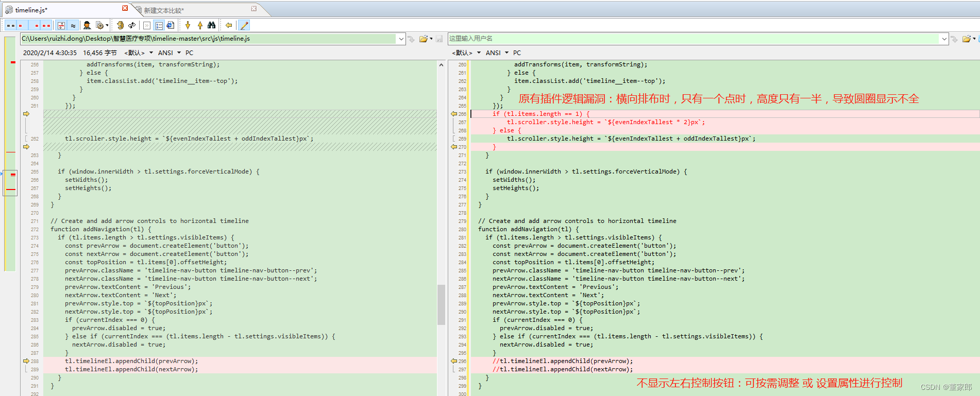The height and width of the screenshot is (396, 980).
Task: Click the full refresh toolbar icon
Action: [x=120, y=25]
